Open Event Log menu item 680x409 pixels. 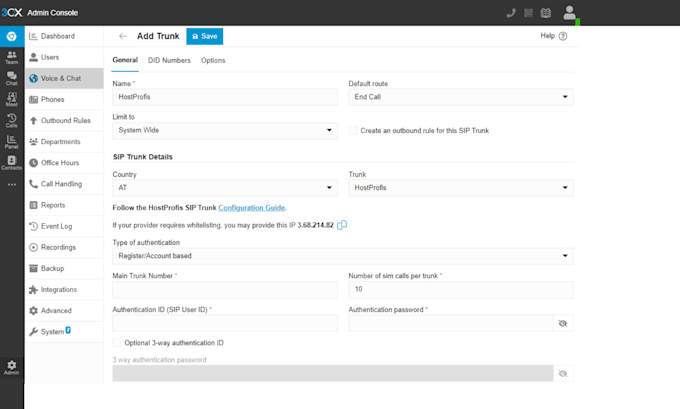pos(64,226)
